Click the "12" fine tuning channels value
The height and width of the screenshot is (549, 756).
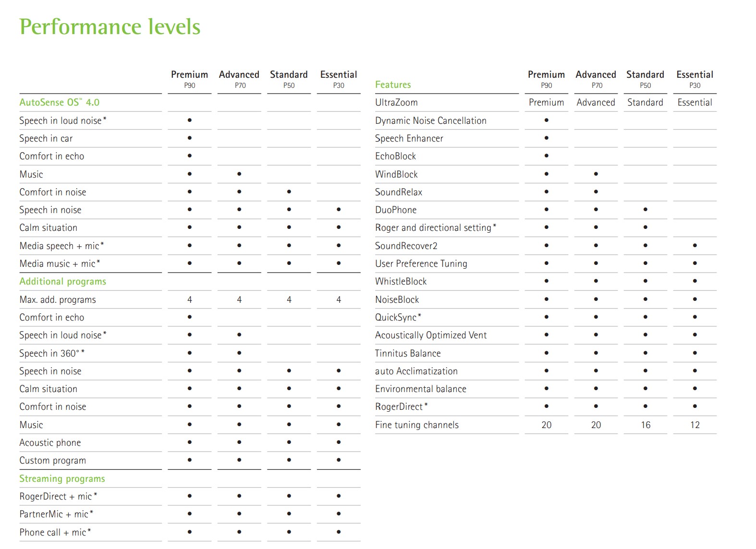(x=695, y=425)
